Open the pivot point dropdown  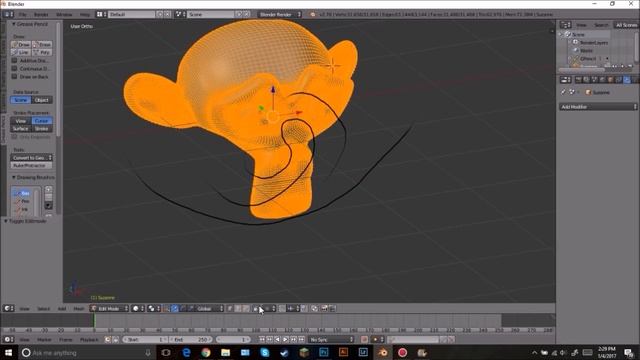point(154,309)
